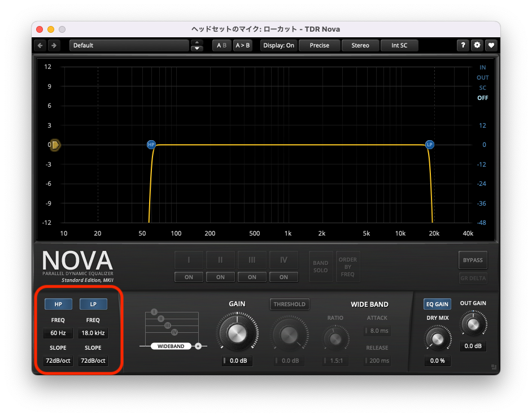
Task: Select the WIDEBAND band selector
Action: [x=171, y=346]
